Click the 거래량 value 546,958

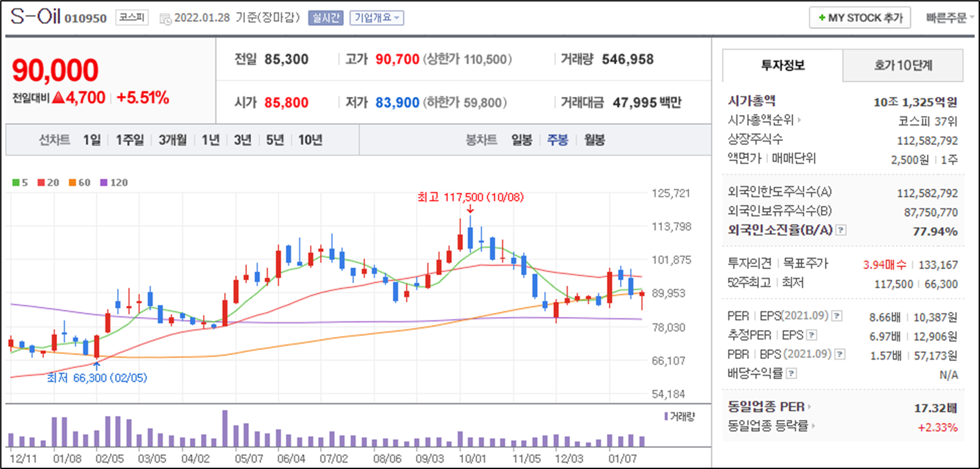[628, 60]
